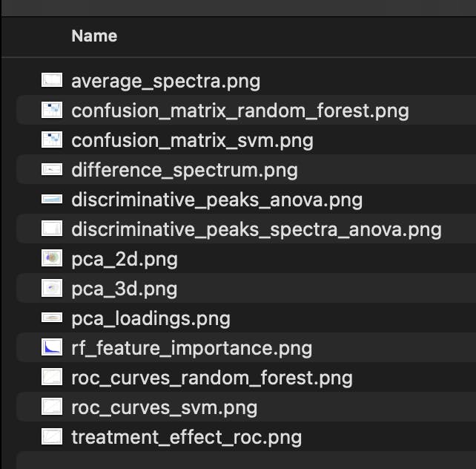
Task: Click the pca_2d.png scatter plot icon
Action: pos(52,259)
